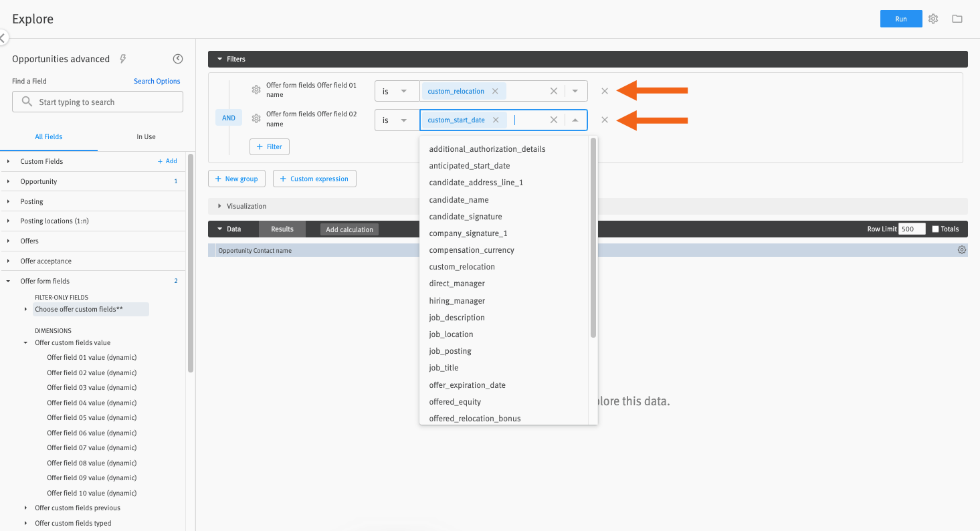Remove the custom_relocation tag chip

(495, 91)
